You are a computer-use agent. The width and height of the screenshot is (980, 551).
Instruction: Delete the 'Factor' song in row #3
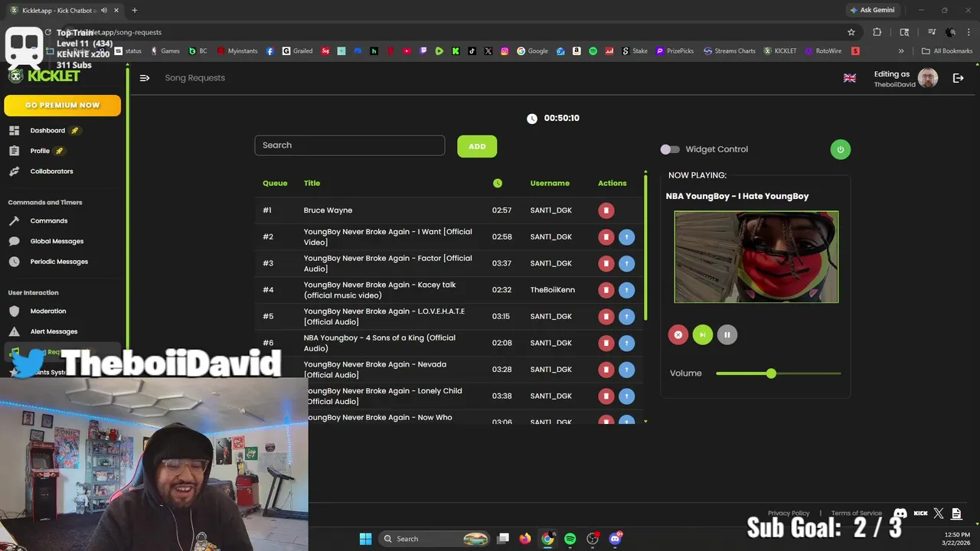[x=606, y=263]
